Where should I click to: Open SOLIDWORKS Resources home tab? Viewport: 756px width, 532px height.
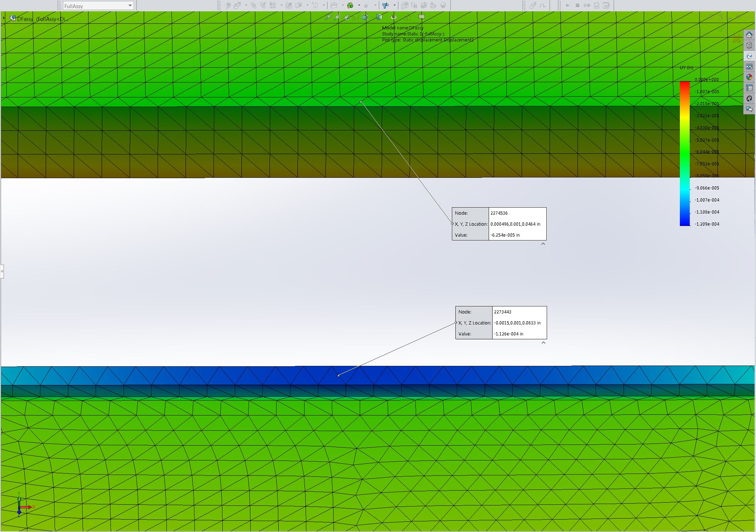click(x=749, y=35)
